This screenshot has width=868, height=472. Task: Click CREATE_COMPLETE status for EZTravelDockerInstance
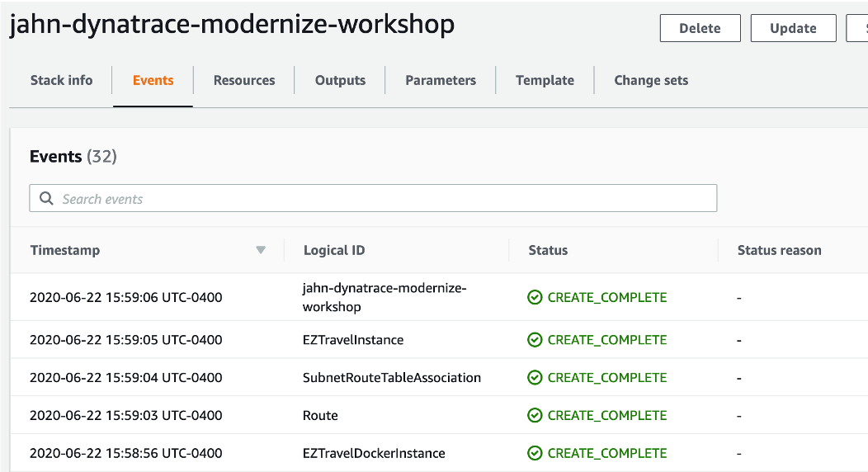click(x=607, y=453)
